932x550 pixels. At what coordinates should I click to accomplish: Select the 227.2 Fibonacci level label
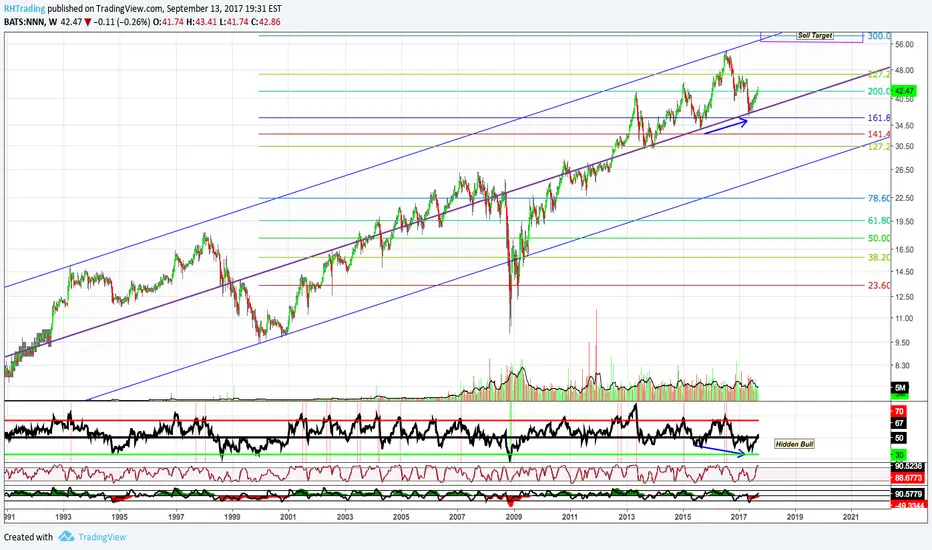tap(879, 74)
